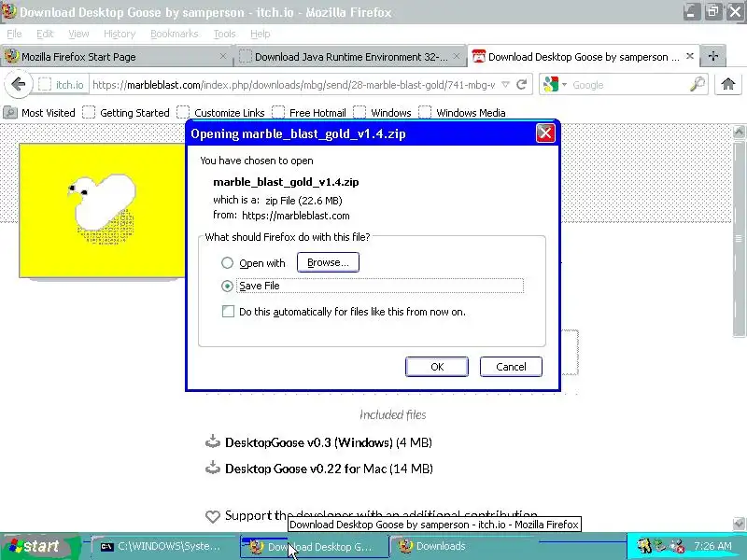Viewport: 747px width, 560px height.
Task: Open the Windows bookmark
Action: [x=382, y=113]
